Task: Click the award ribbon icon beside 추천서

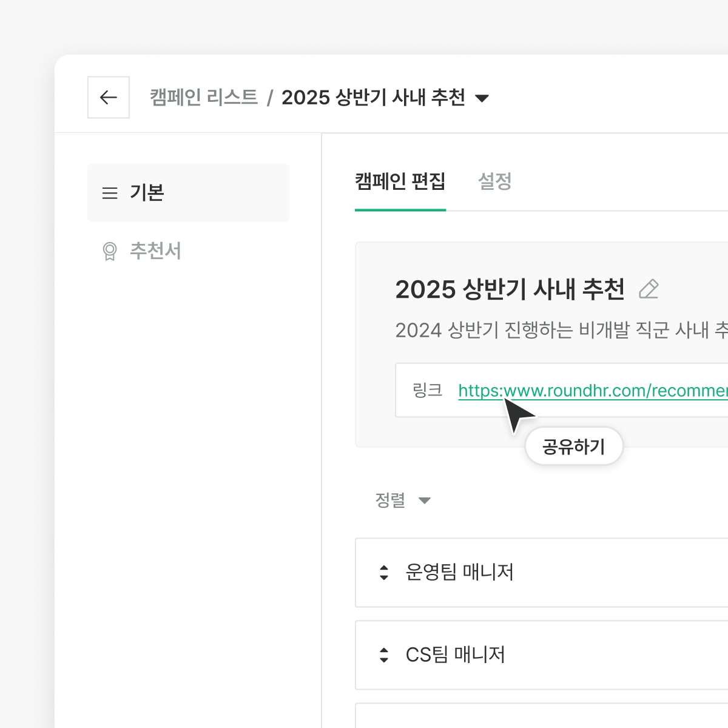Action: [x=110, y=251]
